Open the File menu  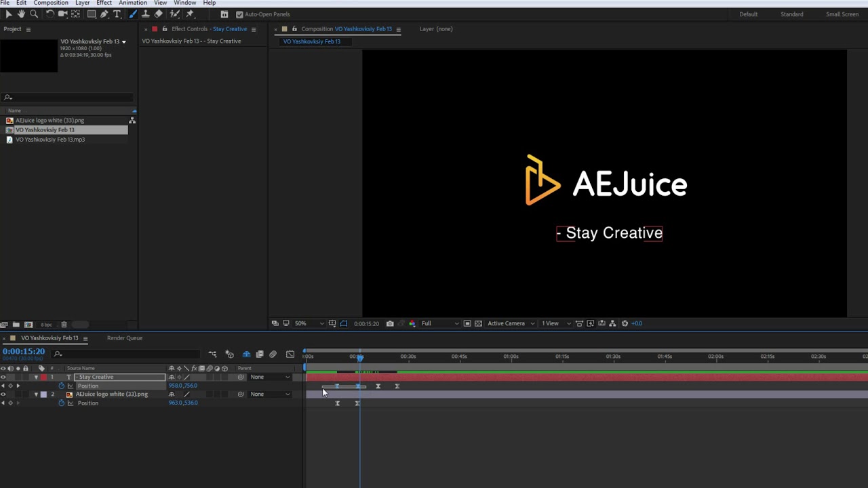pyautogui.click(x=5, y=3)
